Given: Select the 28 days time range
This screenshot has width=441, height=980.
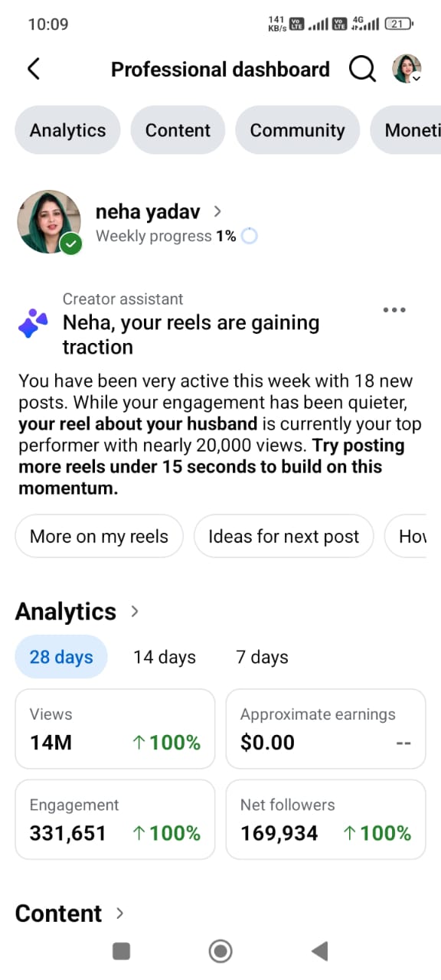Looking at the screenshot, I should [x=61, y=657].
